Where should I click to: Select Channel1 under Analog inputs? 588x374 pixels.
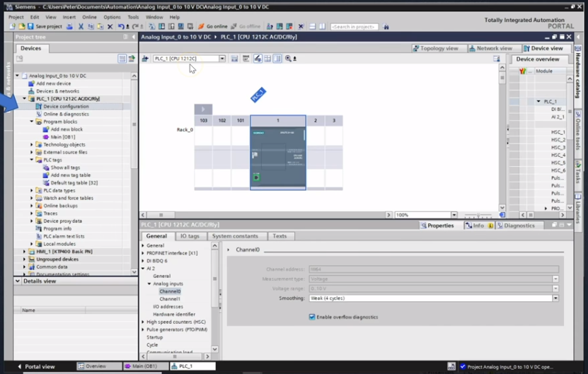click(x=170, y=299)
